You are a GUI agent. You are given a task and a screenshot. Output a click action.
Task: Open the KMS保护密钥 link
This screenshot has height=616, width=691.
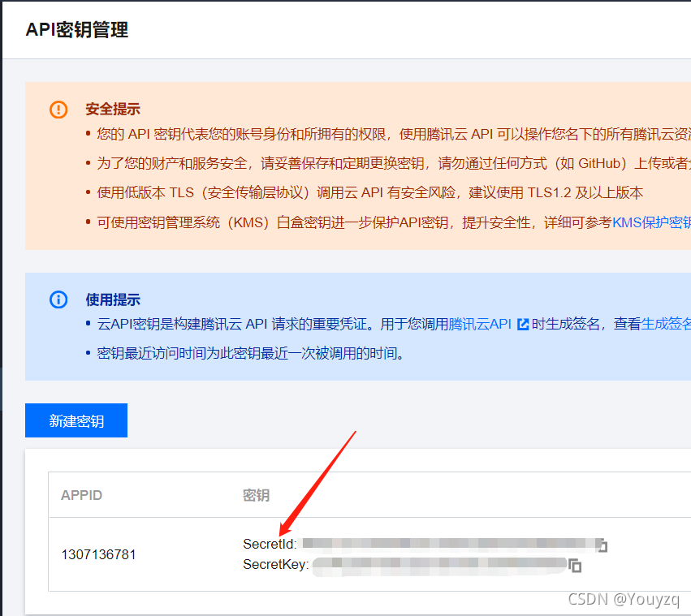pyautogui.click(x=651, y=222)
